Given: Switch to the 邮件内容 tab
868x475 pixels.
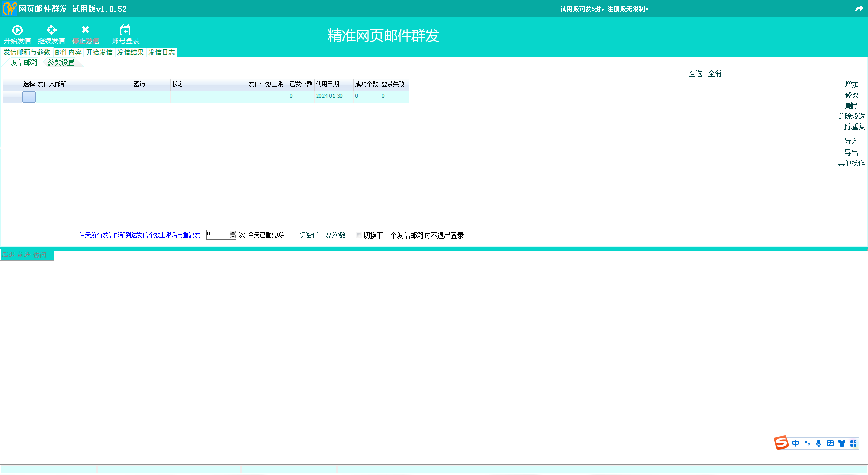Looking at the screenshot, I should [68, 52].
